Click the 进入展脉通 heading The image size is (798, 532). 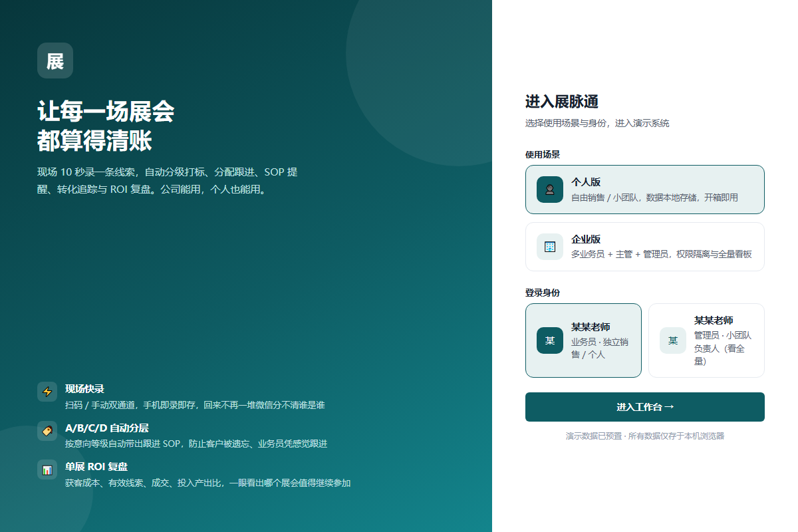coord(562,102)
